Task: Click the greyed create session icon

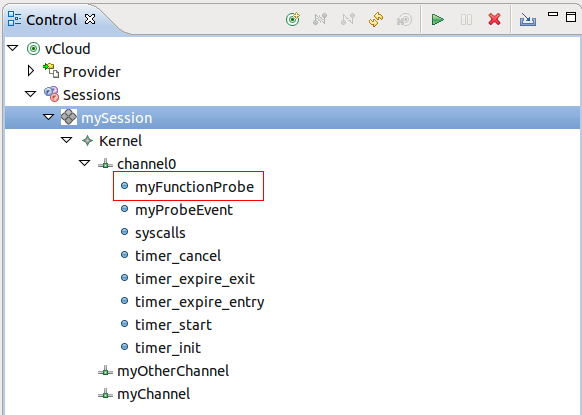Action: [x=404, y=19]
